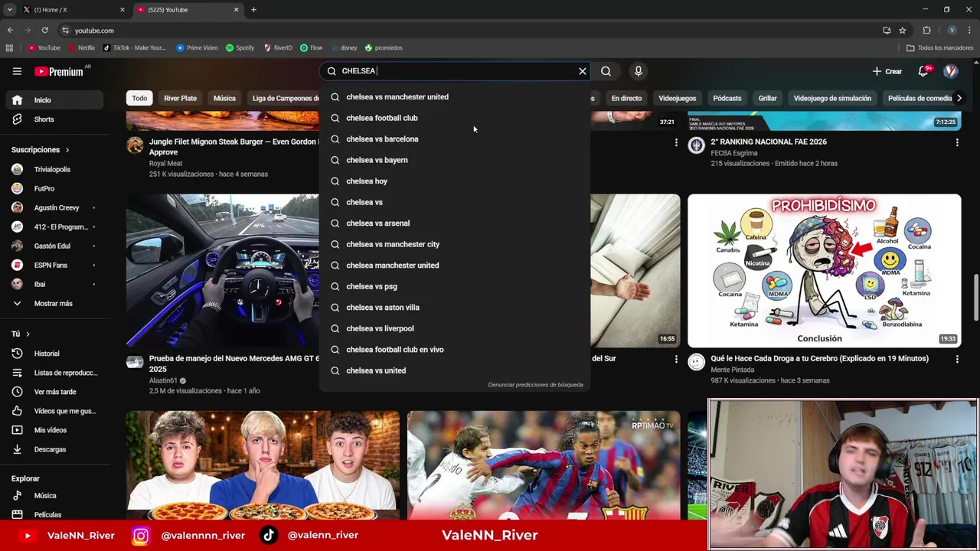Image resolution: width=980 pixels, height=551 pixels.
Task: Open the three guys pizza thumbnail
Action: [x=263, y=465]
